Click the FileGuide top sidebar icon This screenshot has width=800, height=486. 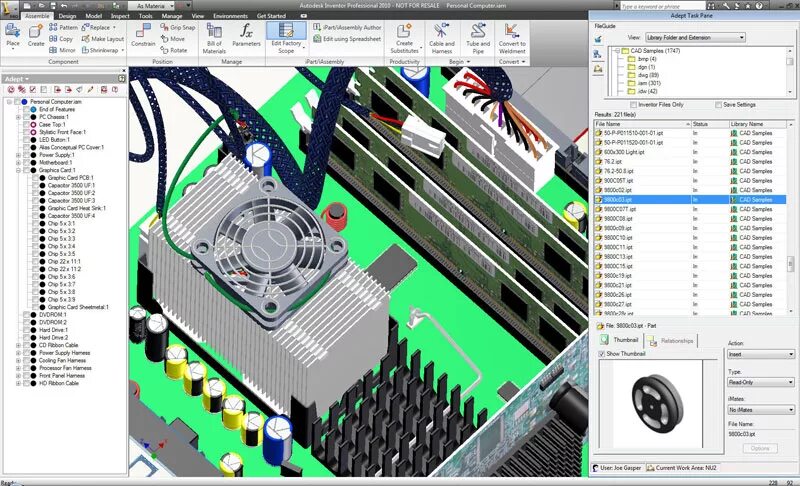point(597,39)
